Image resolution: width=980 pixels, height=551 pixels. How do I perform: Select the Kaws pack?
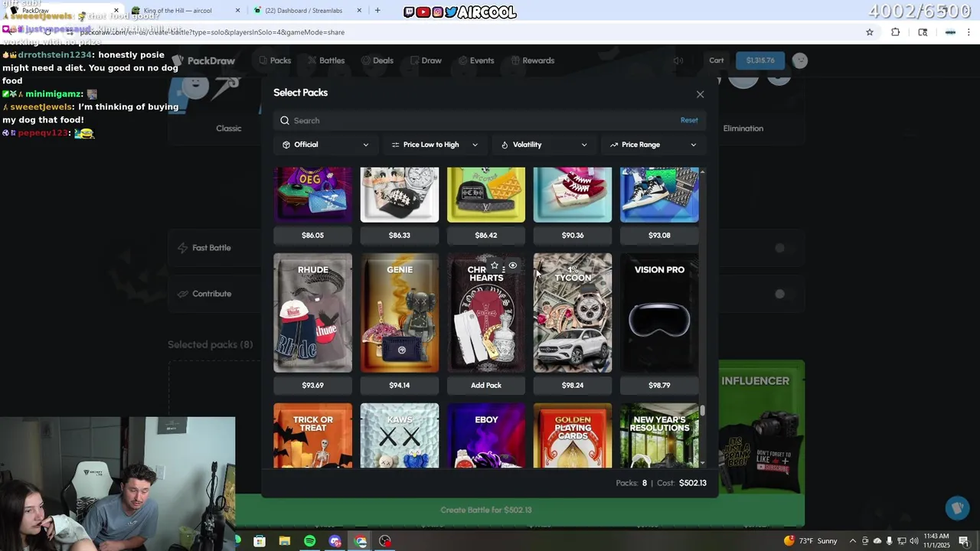coord(400,435)
